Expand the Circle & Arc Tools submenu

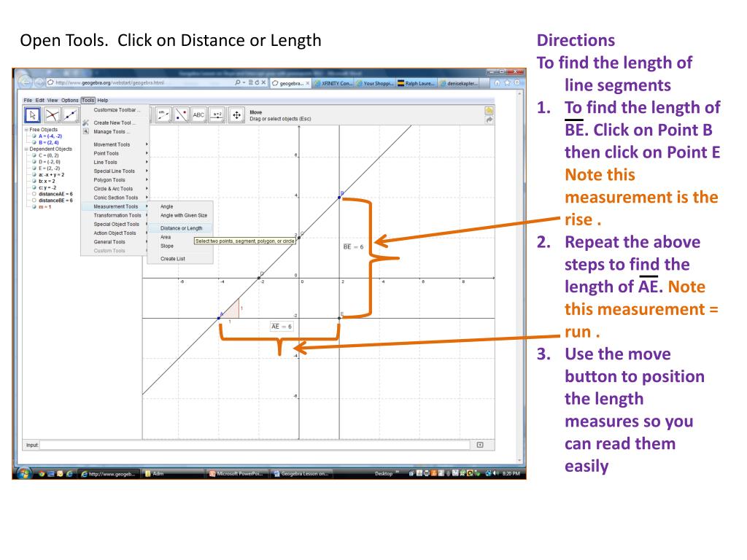pyautogui.click(x=115, y=189)
